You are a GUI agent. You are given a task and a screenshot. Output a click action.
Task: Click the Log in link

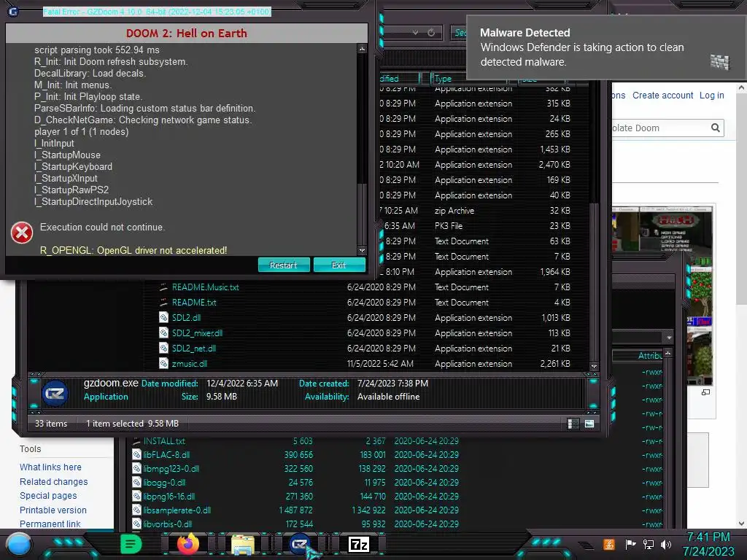[x=711, y=96]
